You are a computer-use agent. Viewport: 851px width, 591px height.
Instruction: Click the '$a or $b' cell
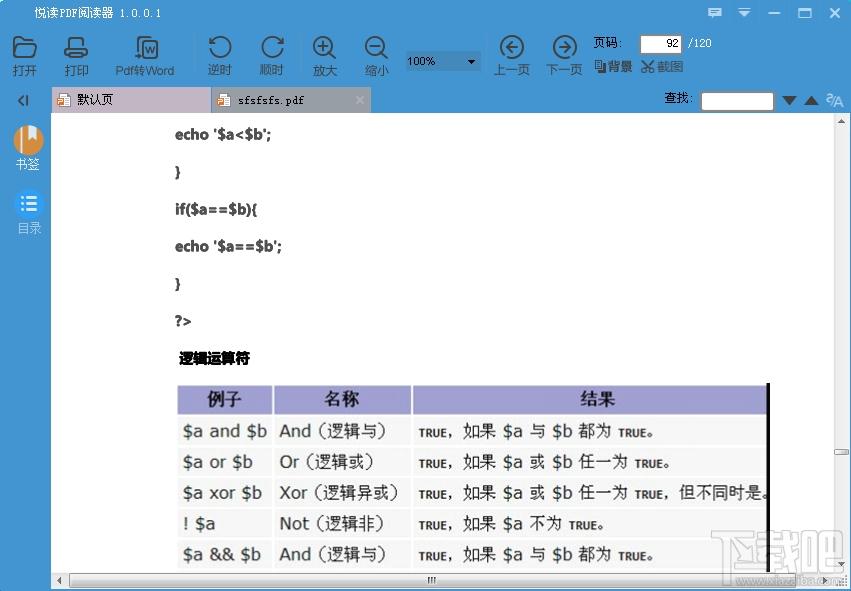(225, 462)
